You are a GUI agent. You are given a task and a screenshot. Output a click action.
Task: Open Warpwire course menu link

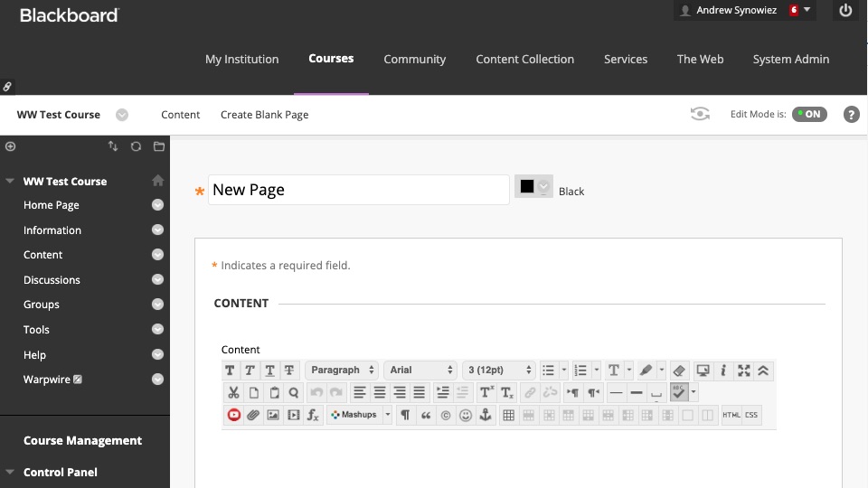click(46, 380)
